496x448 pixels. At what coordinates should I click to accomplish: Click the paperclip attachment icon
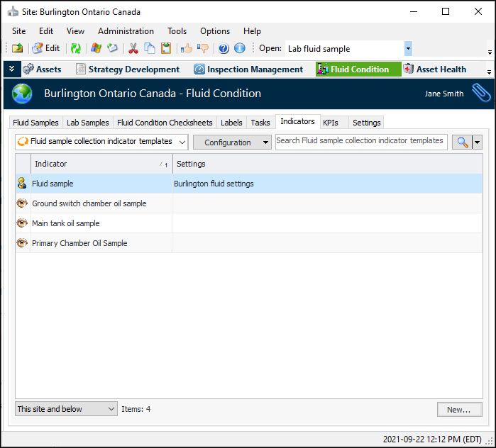pos(481,93)
